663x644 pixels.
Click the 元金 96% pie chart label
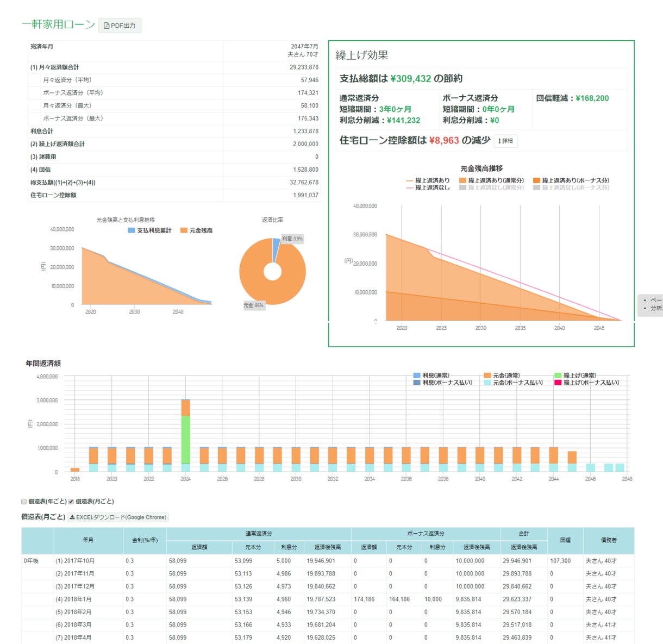(x=254, y=305)
